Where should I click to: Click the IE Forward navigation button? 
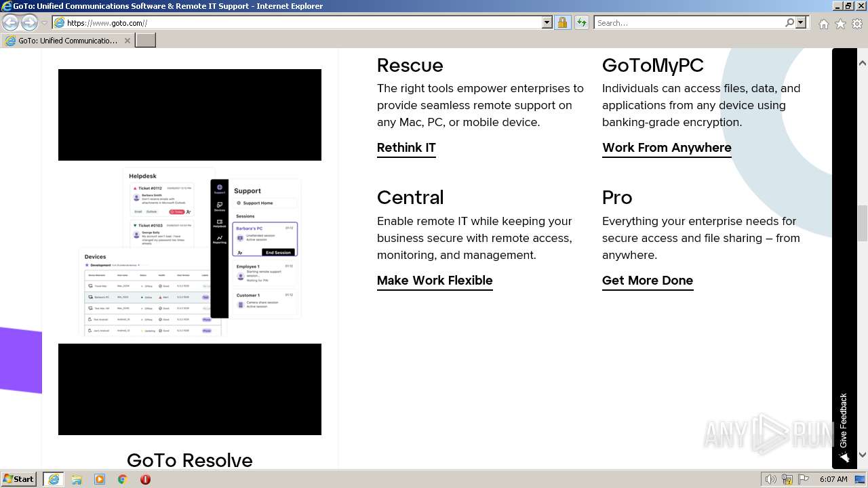coord(29,22)
